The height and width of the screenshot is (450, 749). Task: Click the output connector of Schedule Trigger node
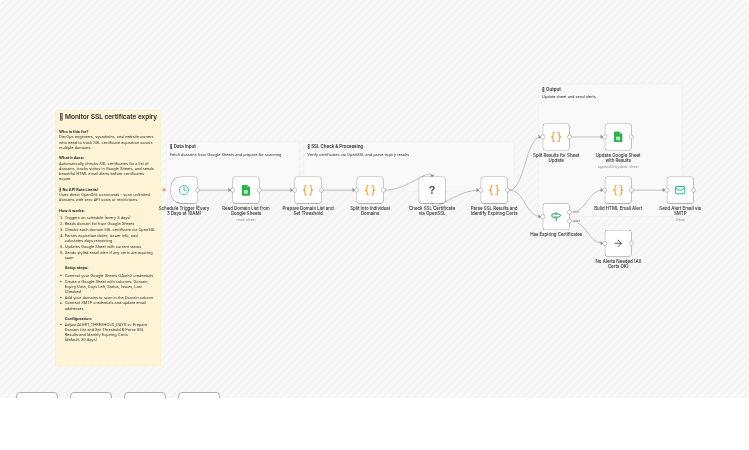pyautogui.click(x=198, y=190)
